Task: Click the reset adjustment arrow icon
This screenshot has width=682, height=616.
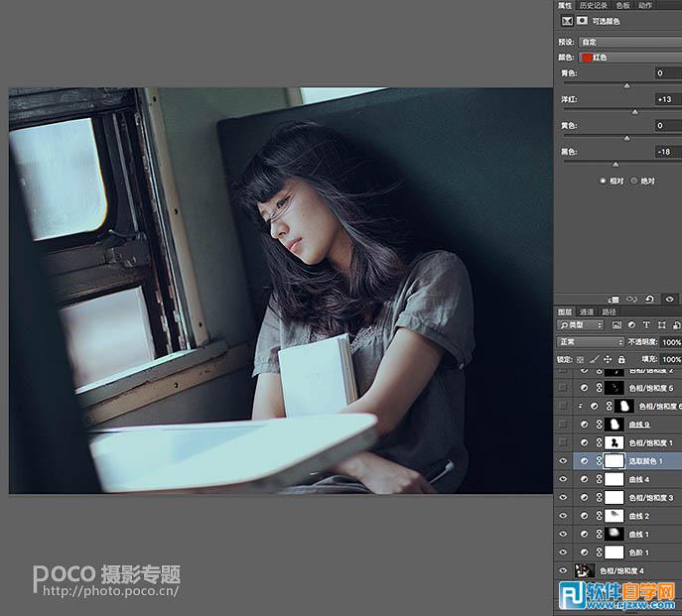Action: [x=649, y=298]
